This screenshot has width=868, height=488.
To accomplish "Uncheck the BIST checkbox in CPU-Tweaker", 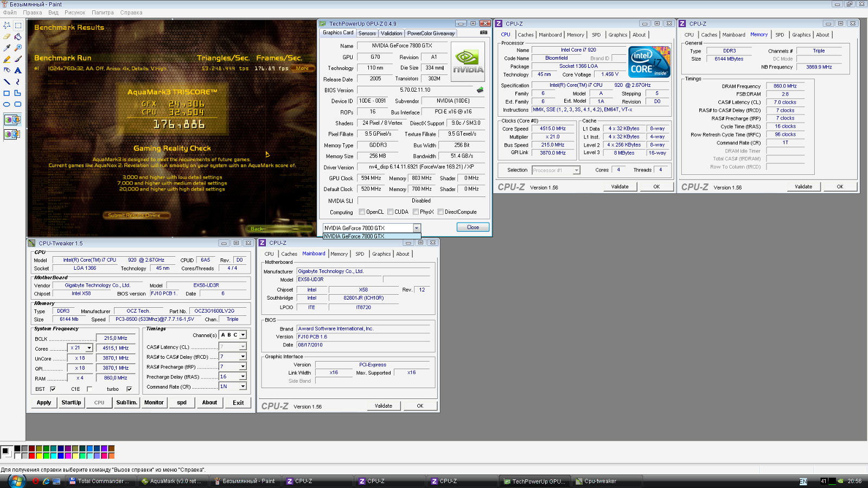I will tap(53, 389).
